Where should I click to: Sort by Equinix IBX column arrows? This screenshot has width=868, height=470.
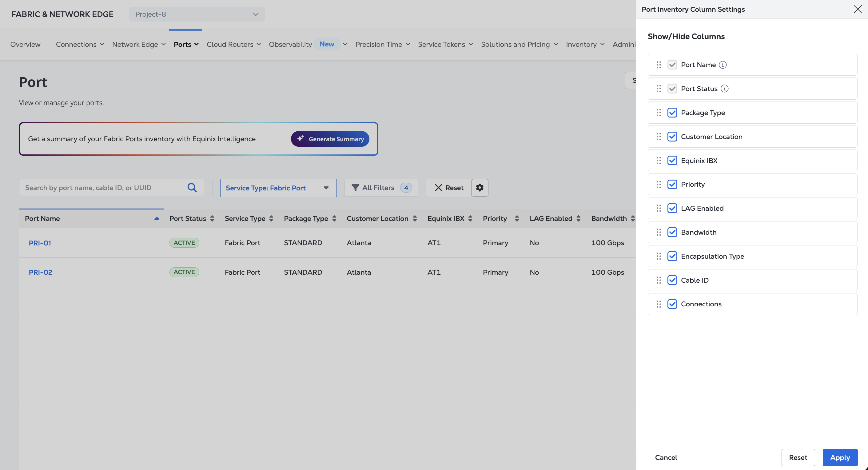pos(470,218)
